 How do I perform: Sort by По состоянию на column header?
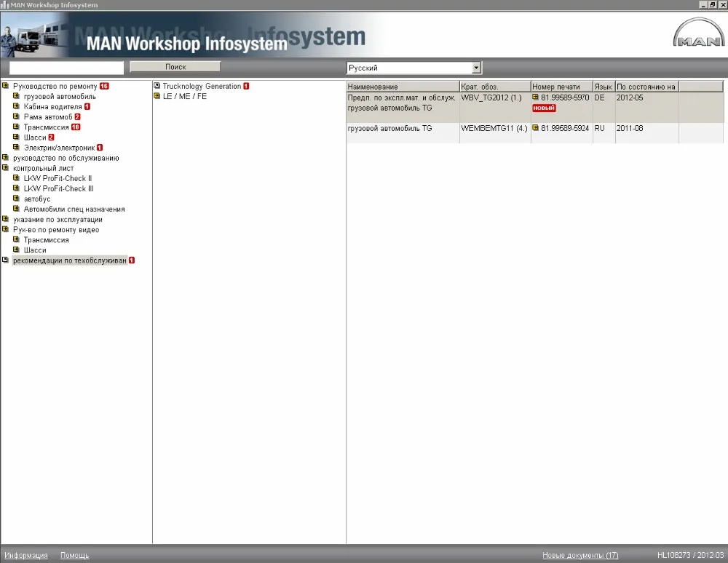coord(646,87)
